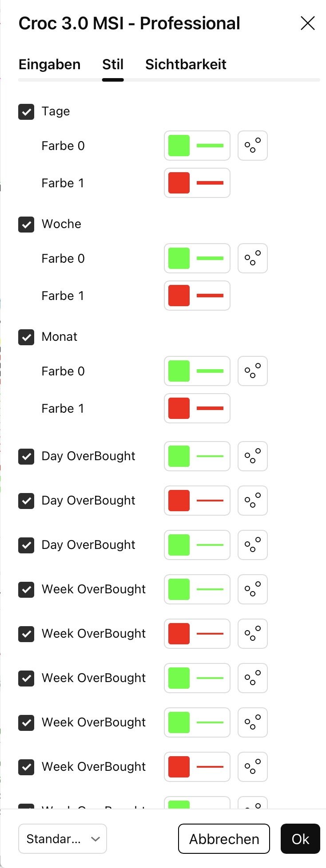
Task: Open Woche Farbe 0 green color swatch
Action: (x=179, y=258)
